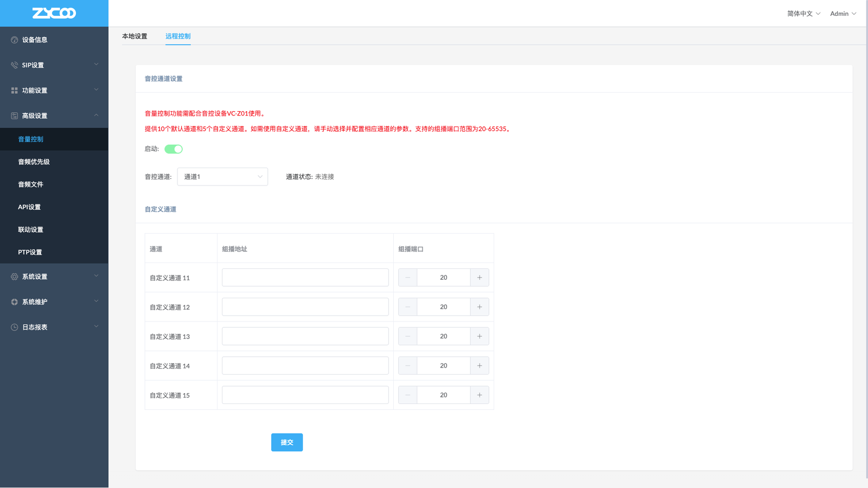
Task: Decrease port for 自定义通道 15
Action: 407,395
